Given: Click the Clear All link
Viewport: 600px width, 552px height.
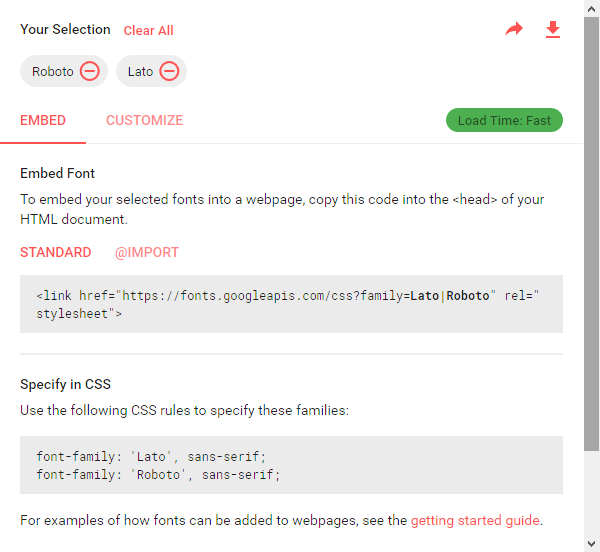Looking at the screenshot, I should (x=148, y=31).
